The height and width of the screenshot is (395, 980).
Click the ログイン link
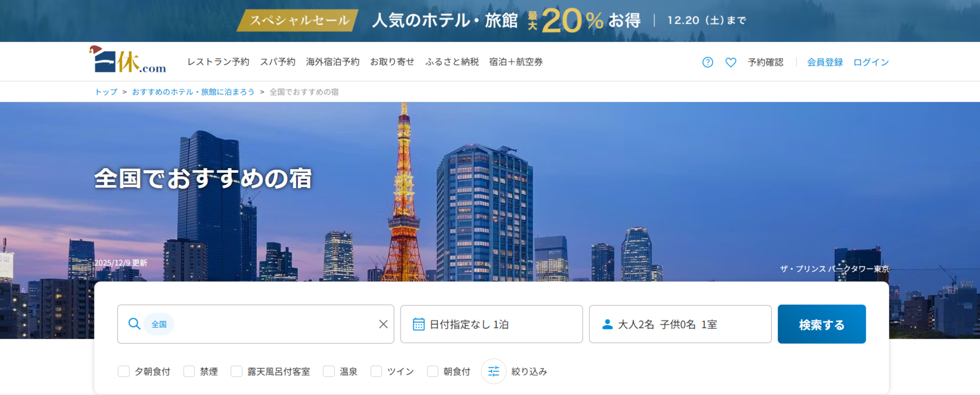(871, 62)
